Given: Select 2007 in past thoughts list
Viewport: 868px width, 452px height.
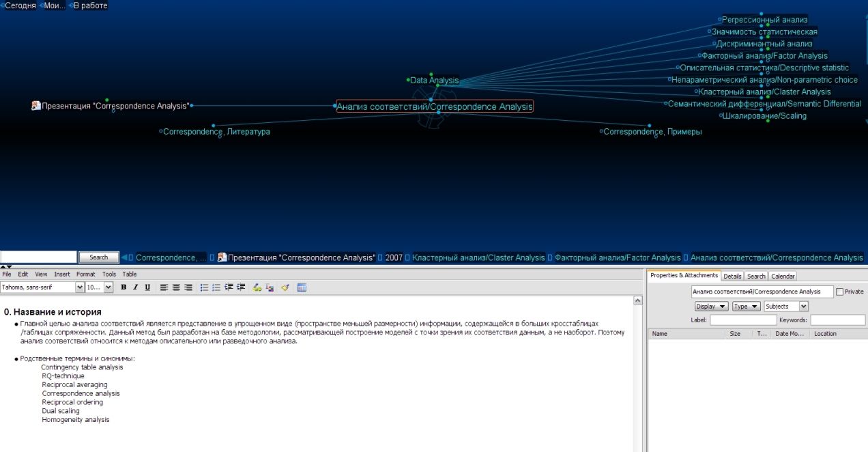Looking at the screenshot, I should pos(394,257).
